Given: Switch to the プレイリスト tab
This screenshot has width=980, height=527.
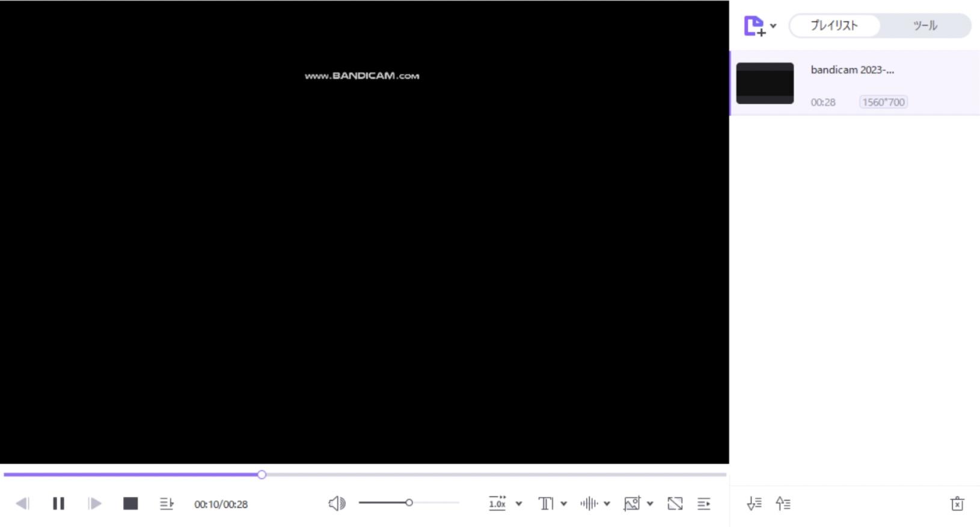Looking at the screenshot, I should (835, 26).
